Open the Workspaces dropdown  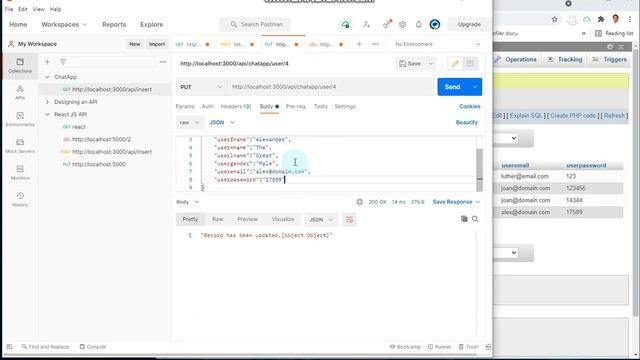point(64,24)
